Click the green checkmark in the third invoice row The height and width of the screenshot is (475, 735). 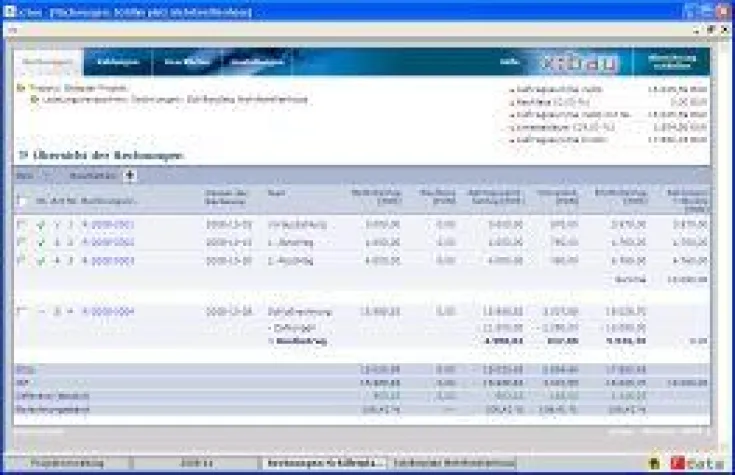tap(40, 261)
